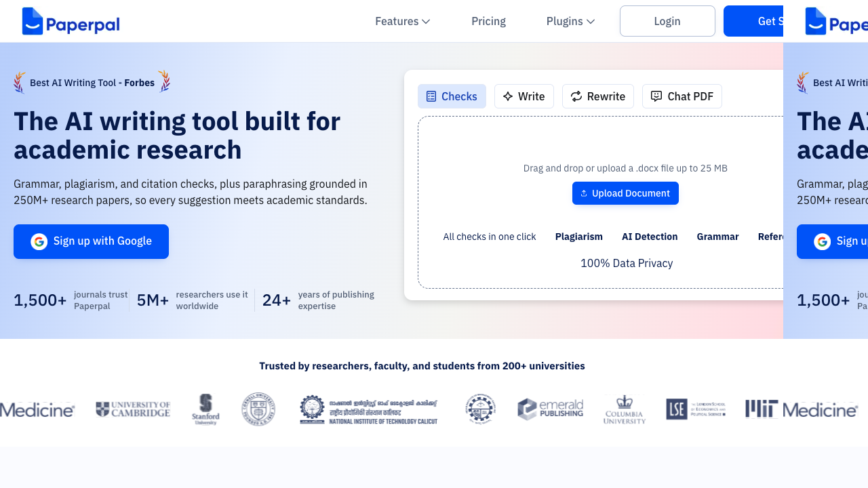Click the Upload Document button
This screenshot has width=868, height=488.
pos(625,193)
